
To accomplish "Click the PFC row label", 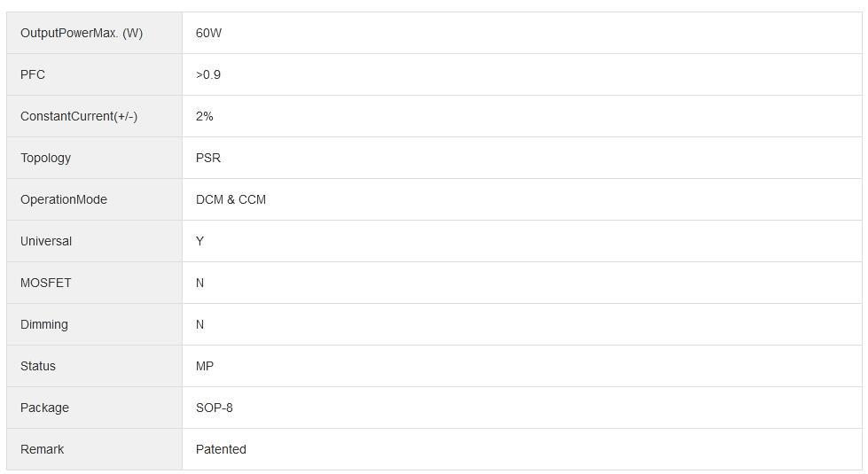I will click(x=33, y=74).
